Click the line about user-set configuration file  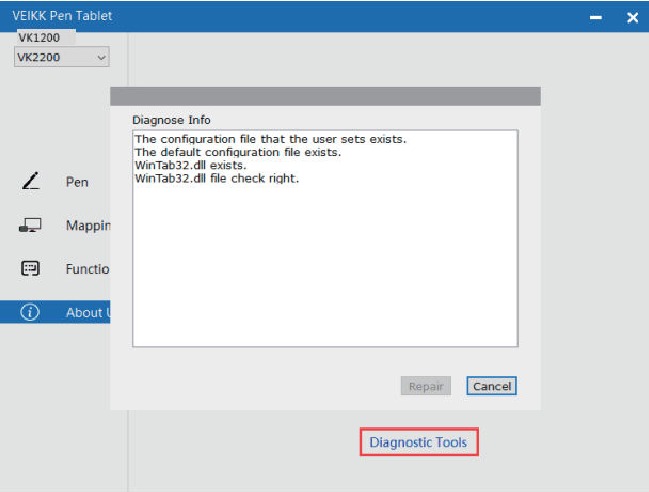[271, 139]
